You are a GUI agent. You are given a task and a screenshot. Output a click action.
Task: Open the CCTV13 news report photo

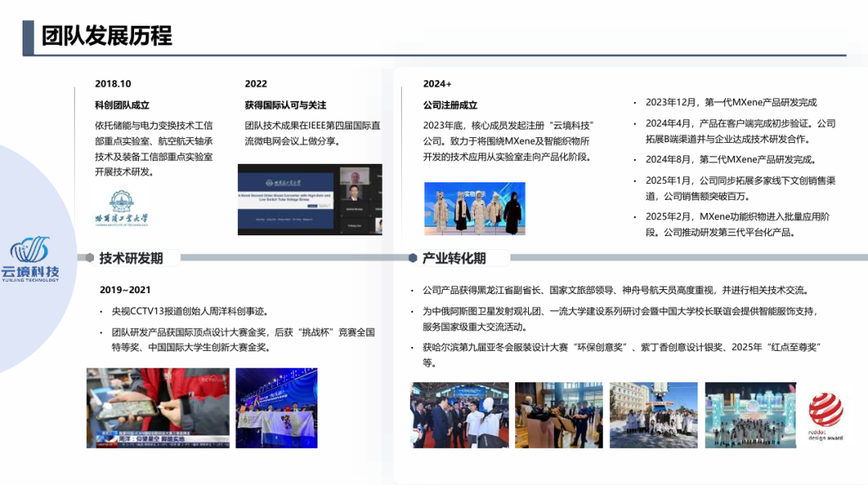[x=158, y=408]
